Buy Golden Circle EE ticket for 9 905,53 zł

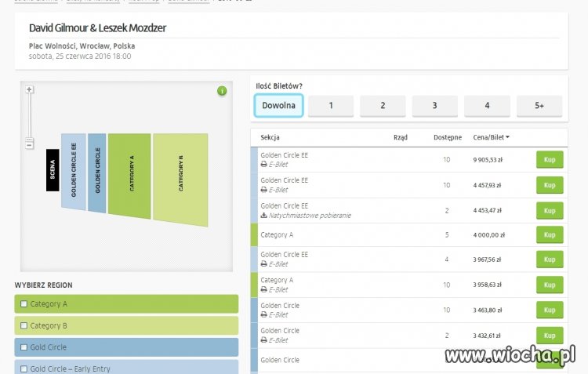point(550,160)
